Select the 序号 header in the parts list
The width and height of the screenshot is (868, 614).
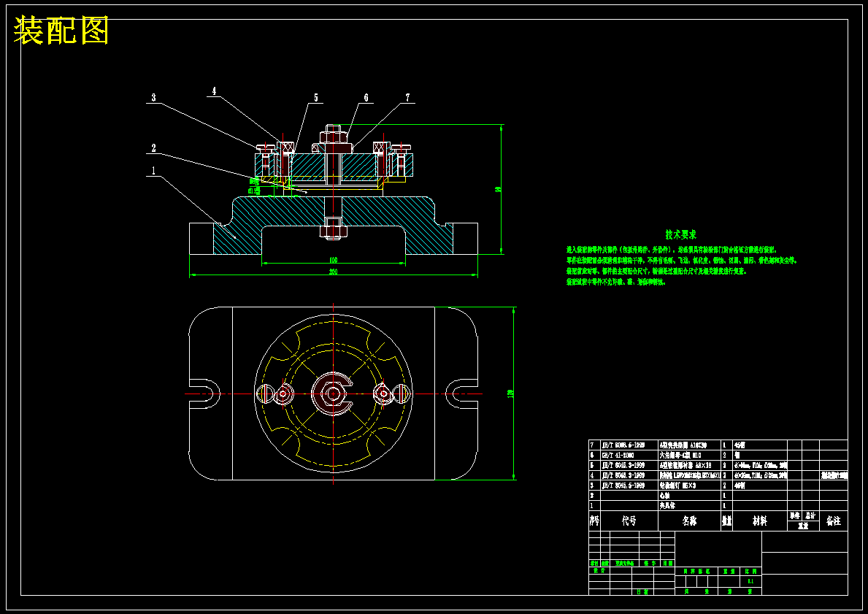594,521
